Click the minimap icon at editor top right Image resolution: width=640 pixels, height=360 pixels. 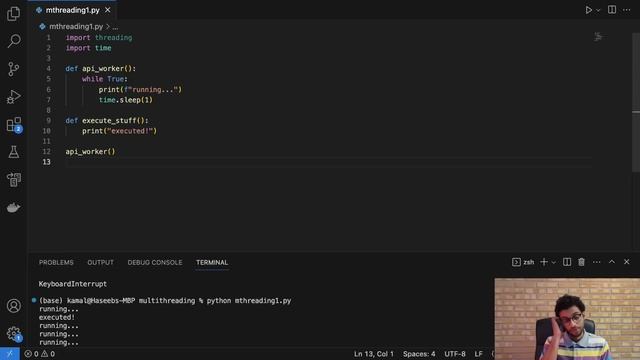(598, 37)
